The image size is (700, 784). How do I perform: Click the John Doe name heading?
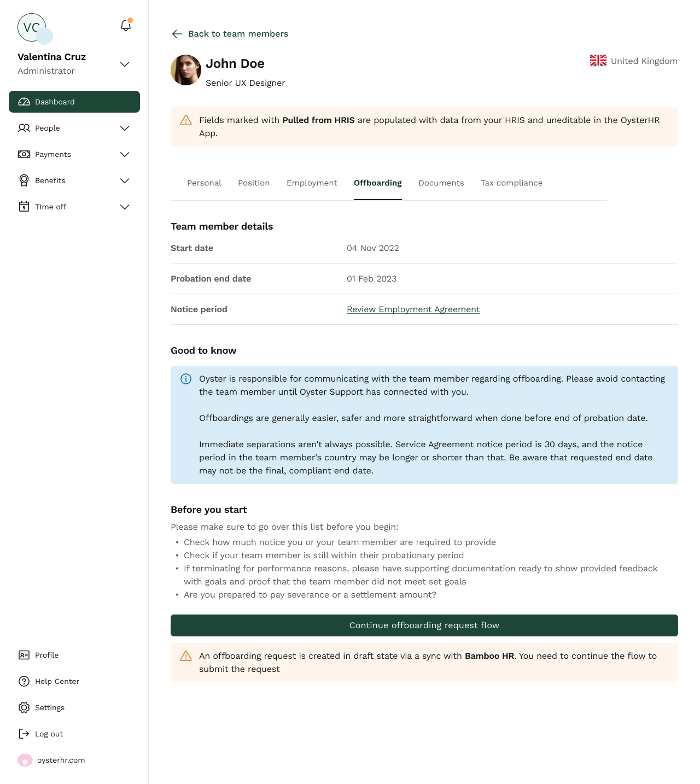tap(235, 63)
